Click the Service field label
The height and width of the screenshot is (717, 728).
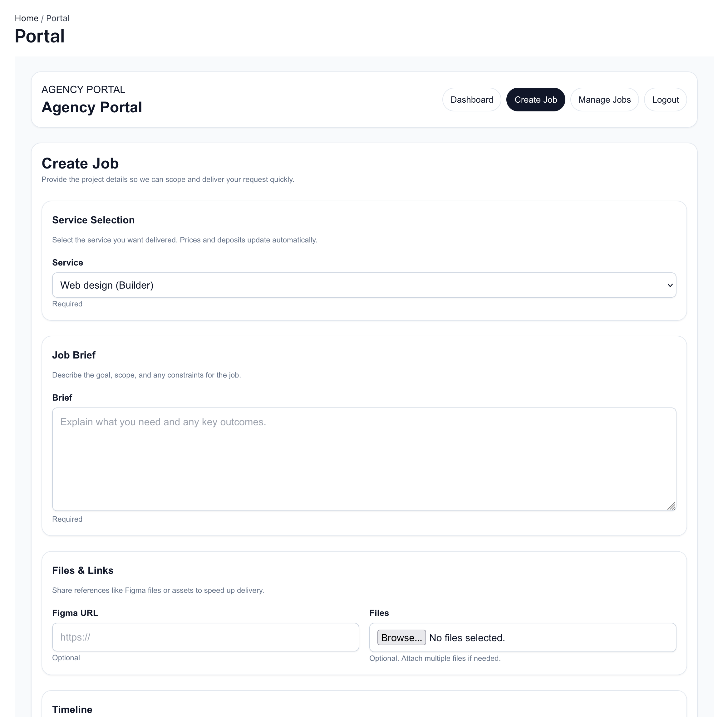[67, 262]
